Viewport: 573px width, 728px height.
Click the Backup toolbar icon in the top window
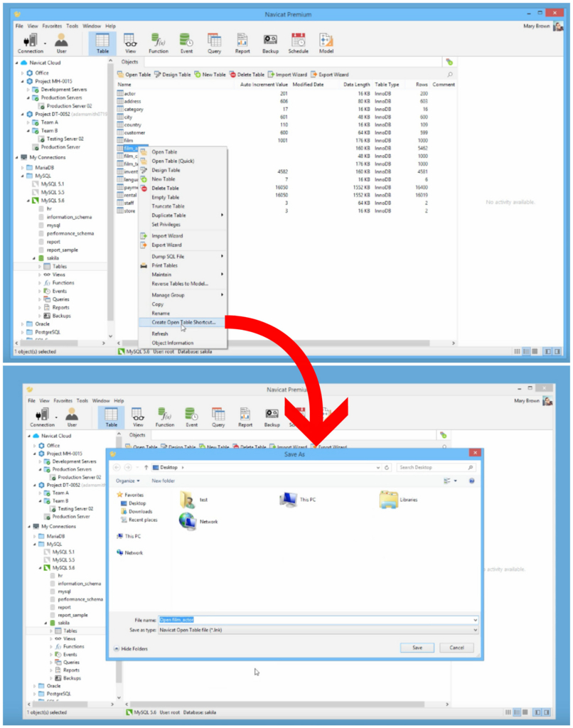click(x=270, y=43)
